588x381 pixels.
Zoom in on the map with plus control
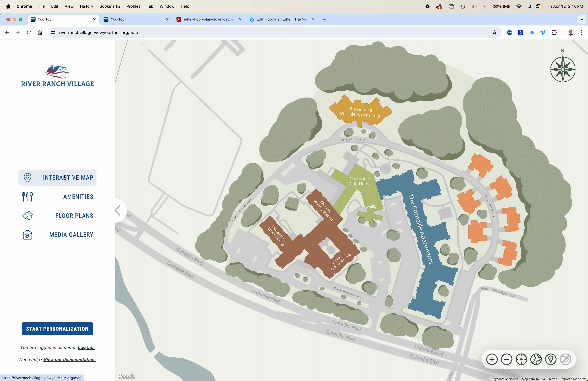[492, 359]
